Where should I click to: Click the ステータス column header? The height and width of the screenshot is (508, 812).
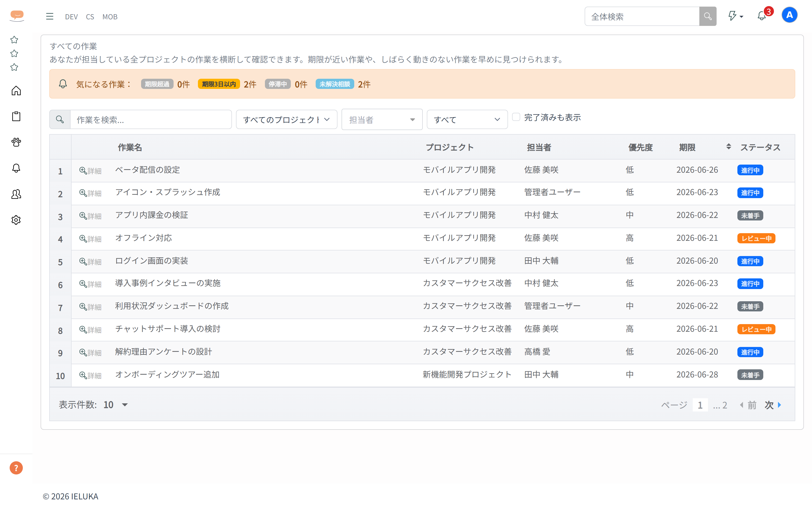click(x=760, y=147)
